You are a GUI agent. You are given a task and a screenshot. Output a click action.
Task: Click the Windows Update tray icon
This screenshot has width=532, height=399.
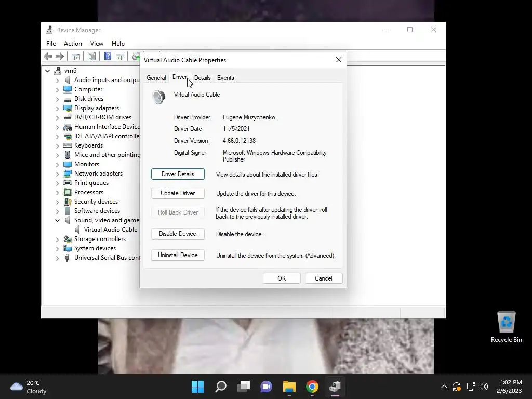[457, 387]
